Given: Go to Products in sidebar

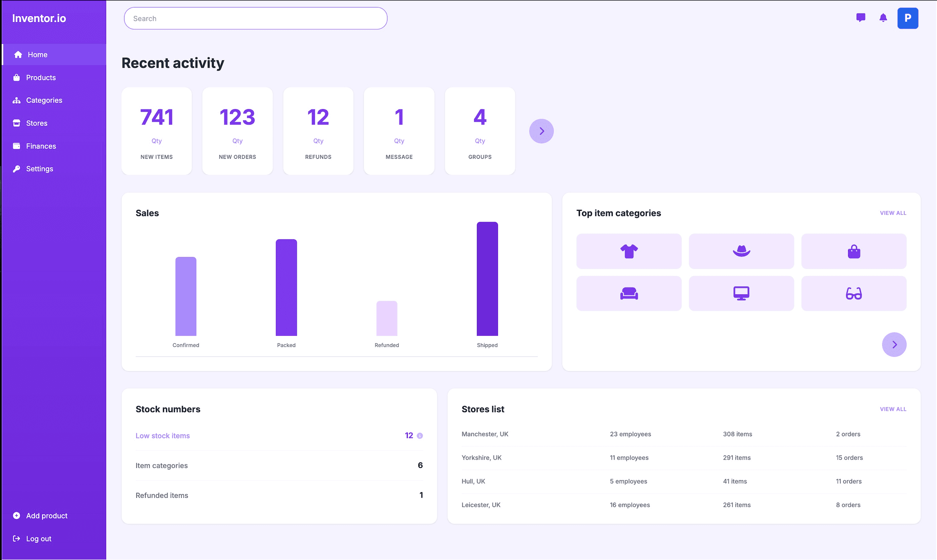Looking at the screenshot, I should point(41,77).
